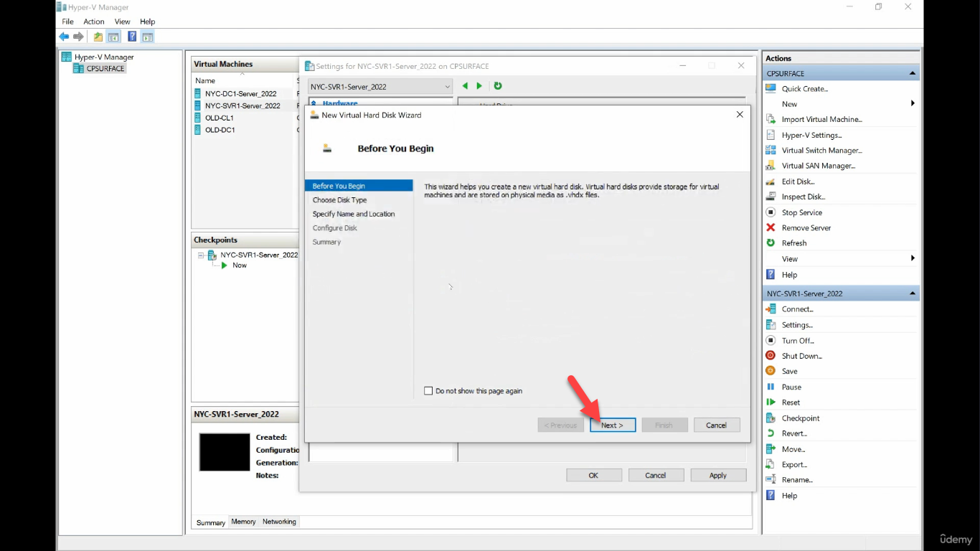Select the OLD-CL1 virtual machine
980x551 pixels.
click(x=219, y=118)
